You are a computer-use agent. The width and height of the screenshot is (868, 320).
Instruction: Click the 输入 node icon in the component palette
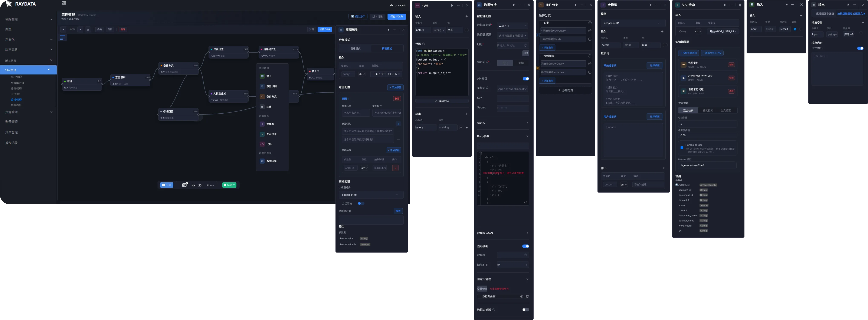[x=262, y=76]
